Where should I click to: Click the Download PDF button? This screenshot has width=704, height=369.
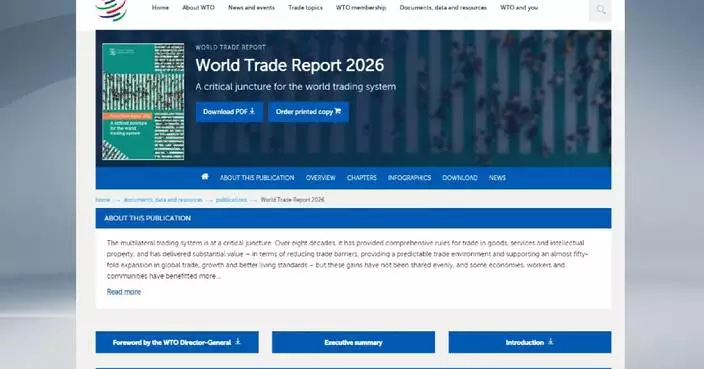(229, 112)
